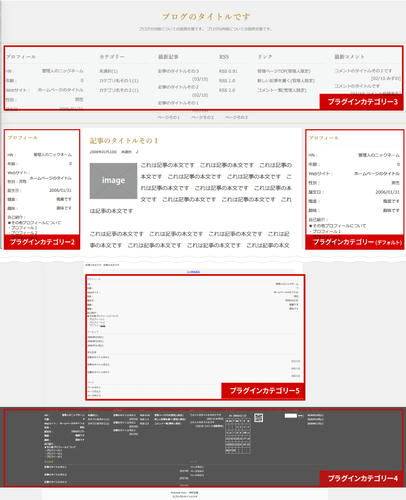
Task: Click the ホームページのタイトル link in right profile
Action: tap(377, 174)
